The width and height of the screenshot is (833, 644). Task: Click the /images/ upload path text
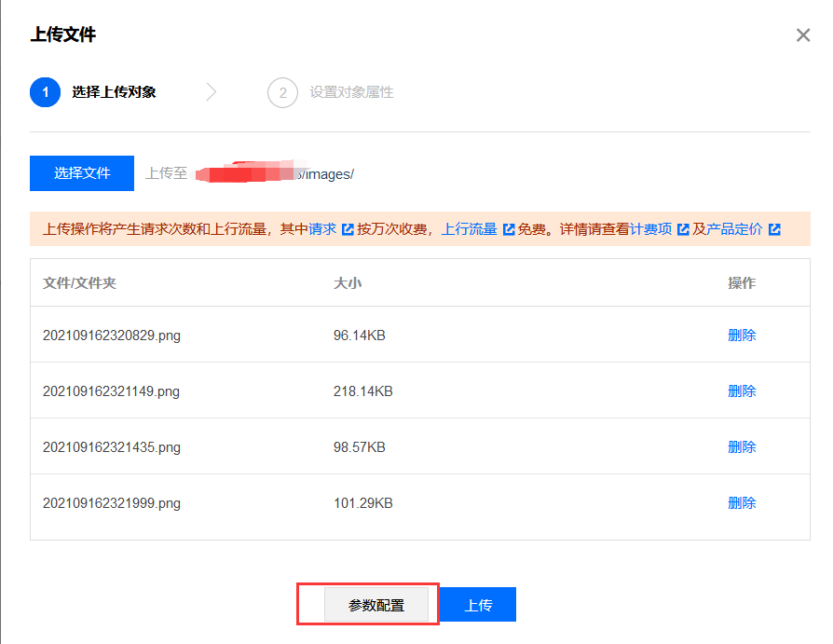(x=328, y=174)
